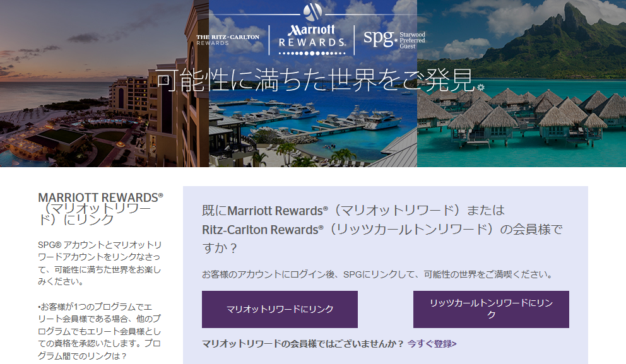
Task: Click the マリオットリワードの会員様ではございませんか？ text
Action: [x=303, y=344]
